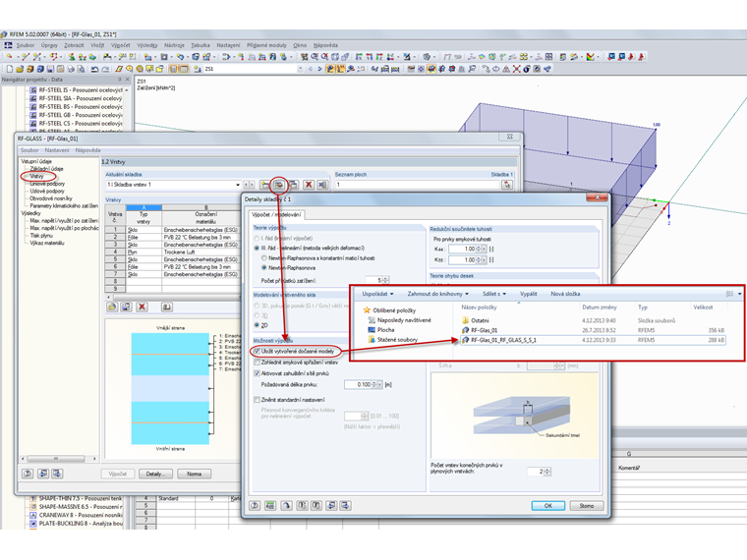This screenshot has width=747, height=560.
Task: Click help icon in Detaily skladby dialog
Action: (255, 505)
